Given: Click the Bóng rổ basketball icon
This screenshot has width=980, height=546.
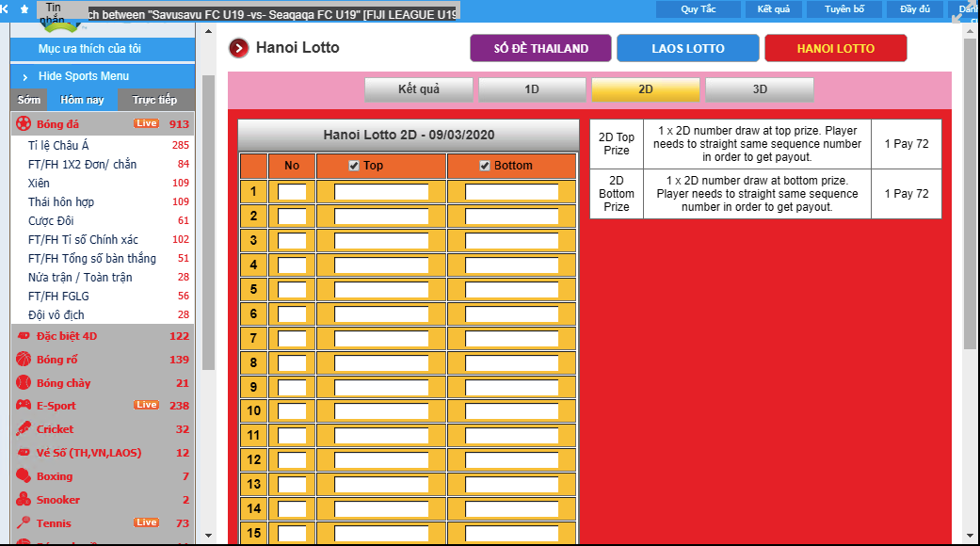Looking at the screenshot, I should click(24, 360).
